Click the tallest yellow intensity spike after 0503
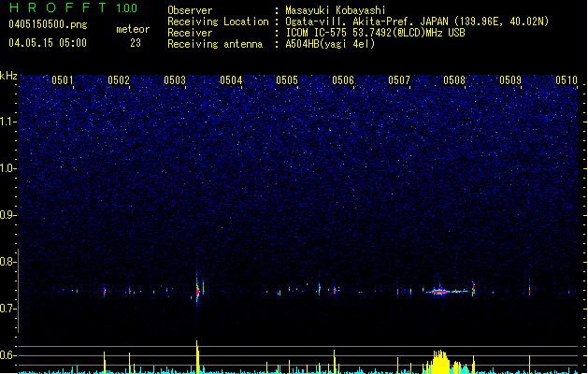 tap(197, 356)
